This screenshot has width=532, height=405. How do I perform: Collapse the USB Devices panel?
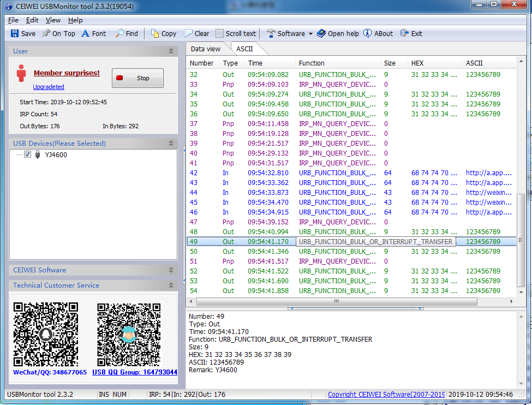(x=171, y=143)
